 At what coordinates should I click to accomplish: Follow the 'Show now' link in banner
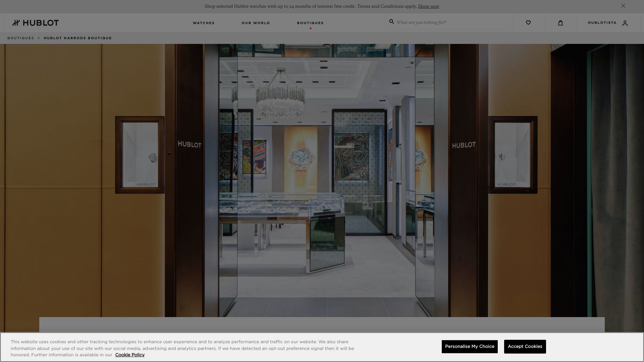(428, 6)
